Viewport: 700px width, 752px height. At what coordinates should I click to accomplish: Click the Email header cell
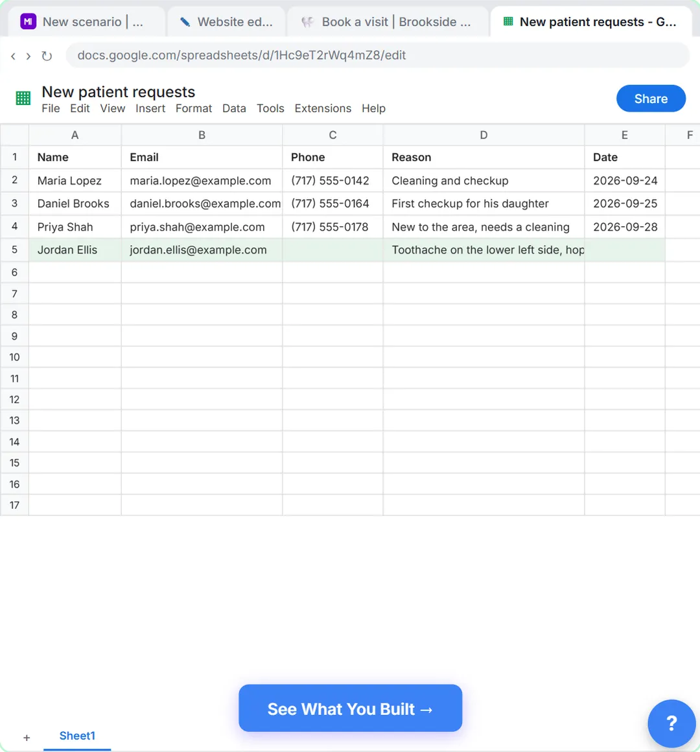tap(202, 158)
